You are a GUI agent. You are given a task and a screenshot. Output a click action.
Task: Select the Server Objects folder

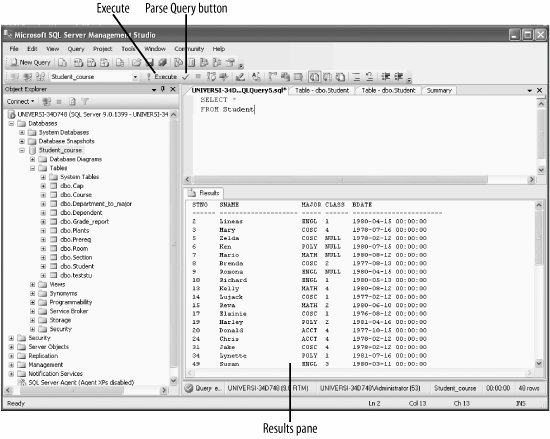(48, 347)
